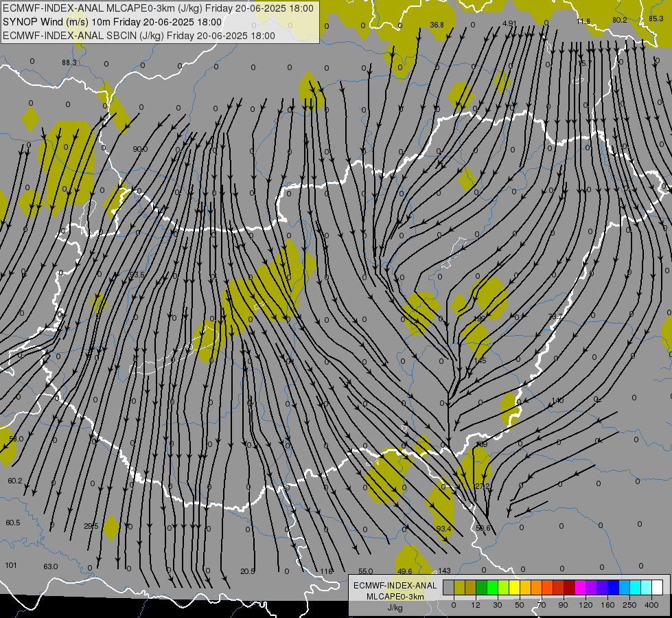Click the map value '73.7'
This screenshot has width=672, height=618.
pyautogui.click(x=555, y=317)
